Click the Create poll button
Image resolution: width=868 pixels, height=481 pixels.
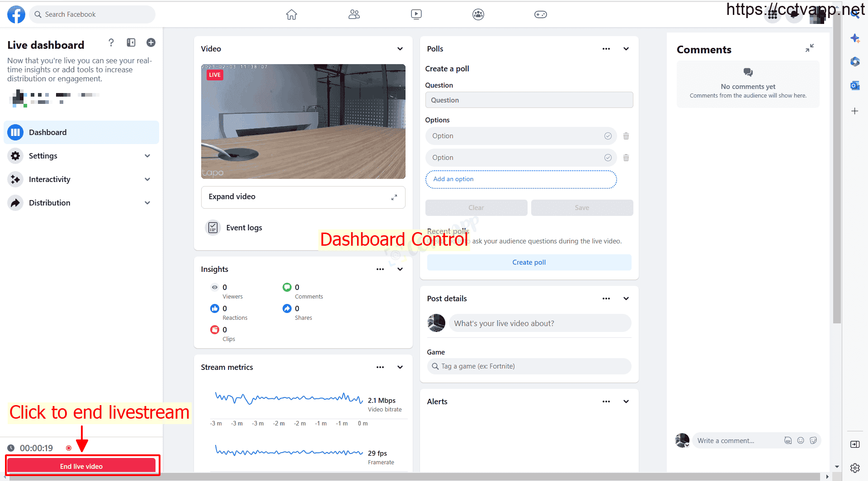coord(529,262)
